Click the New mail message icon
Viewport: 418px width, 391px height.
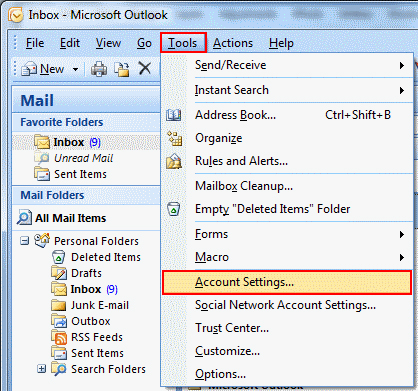coord(29,69)
